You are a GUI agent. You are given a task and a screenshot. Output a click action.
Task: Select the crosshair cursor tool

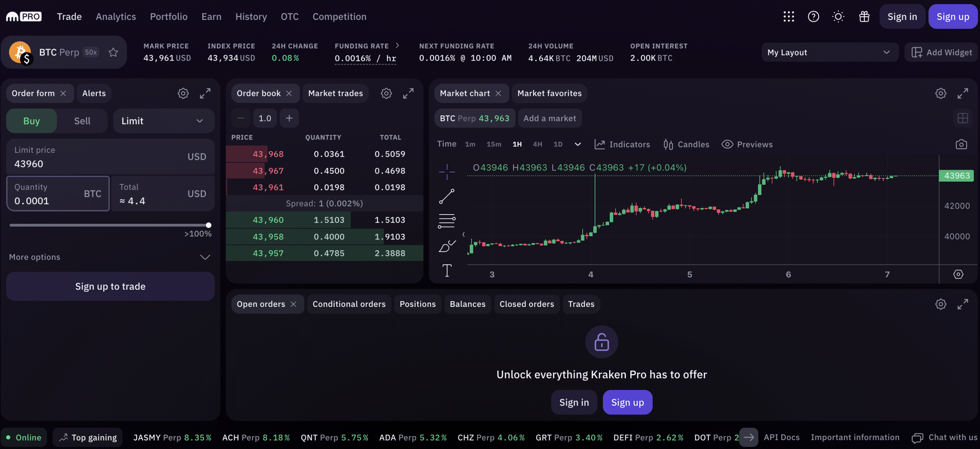click(447, 172)
